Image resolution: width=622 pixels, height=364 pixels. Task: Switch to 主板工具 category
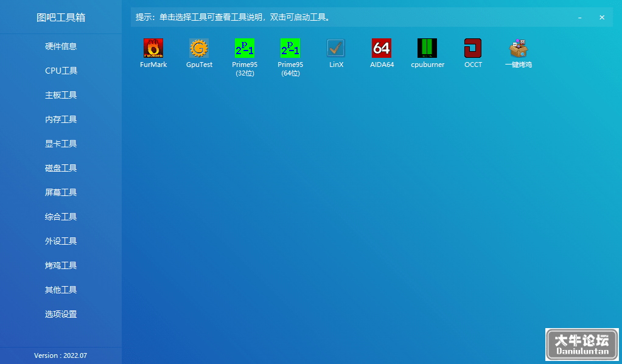coord(61,95)
